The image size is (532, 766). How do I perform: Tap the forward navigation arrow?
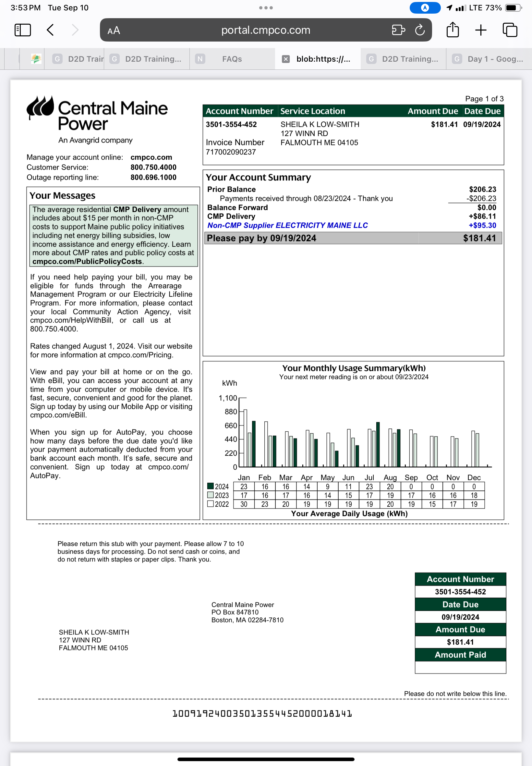tap(75, 30)
